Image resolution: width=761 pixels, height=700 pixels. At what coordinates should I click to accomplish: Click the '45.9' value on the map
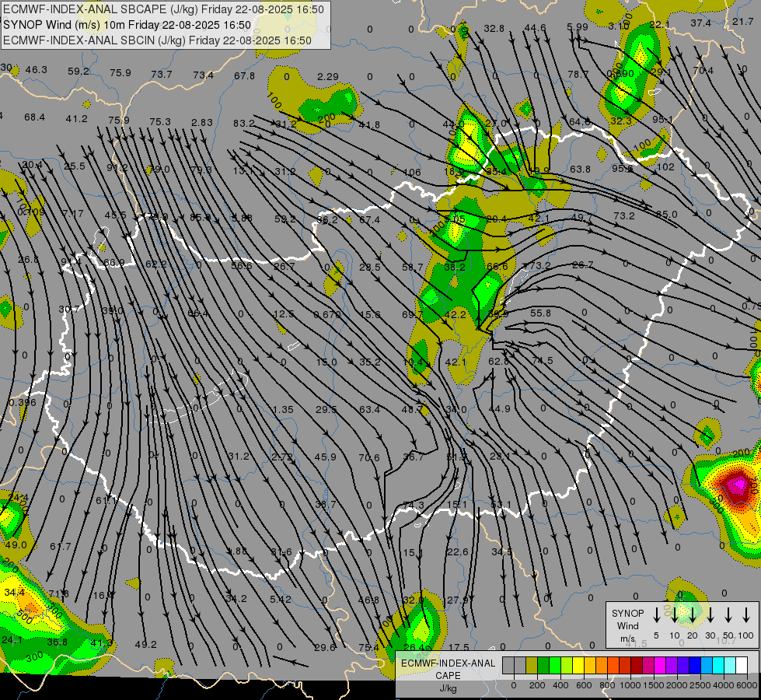pos(325,457)
